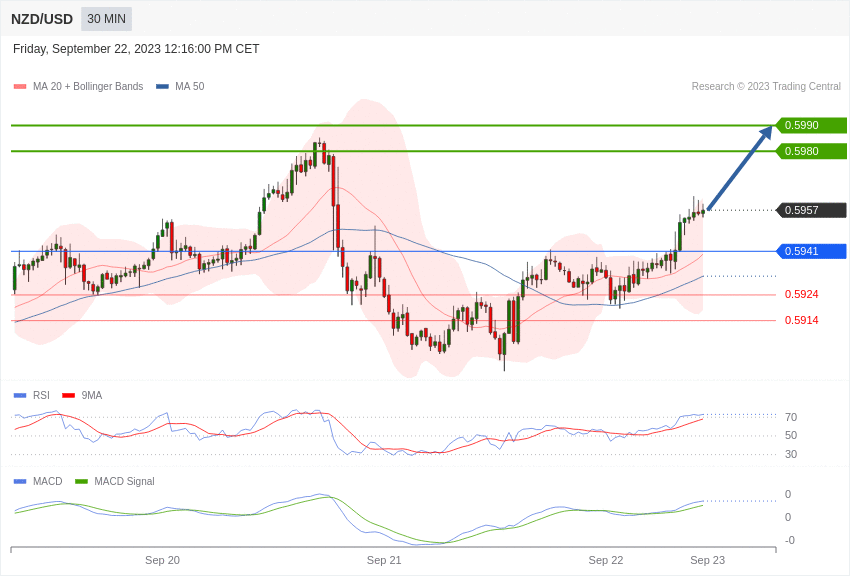Click the MA 50 legend blue swatch
The height and width of the screenshot is (576, 850).
click(162, 87)
